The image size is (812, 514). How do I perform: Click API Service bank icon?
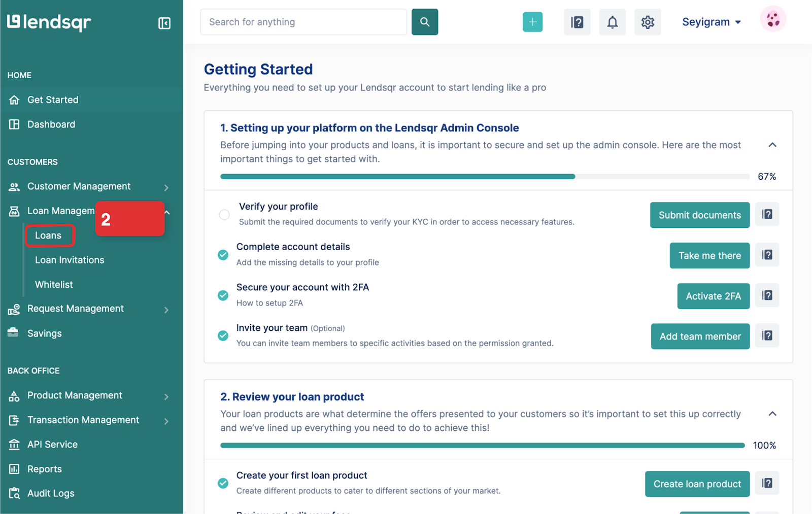14,444
